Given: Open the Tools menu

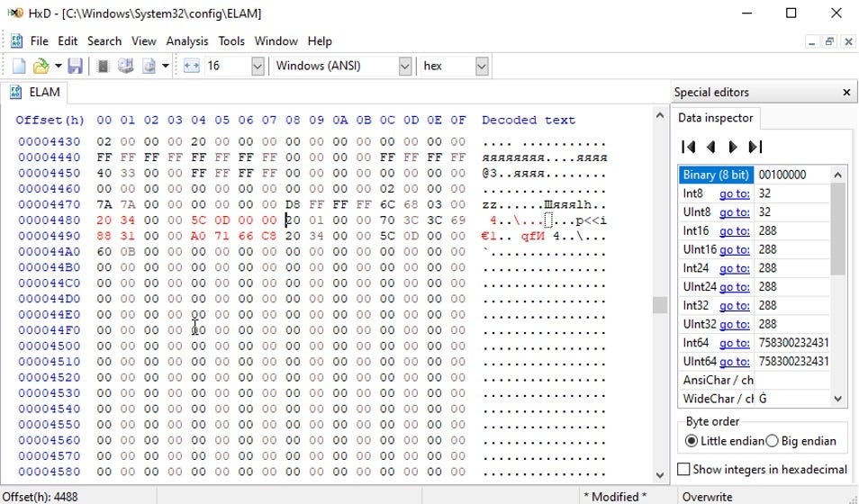Looking at the screenshot, I should click(231, 41).
